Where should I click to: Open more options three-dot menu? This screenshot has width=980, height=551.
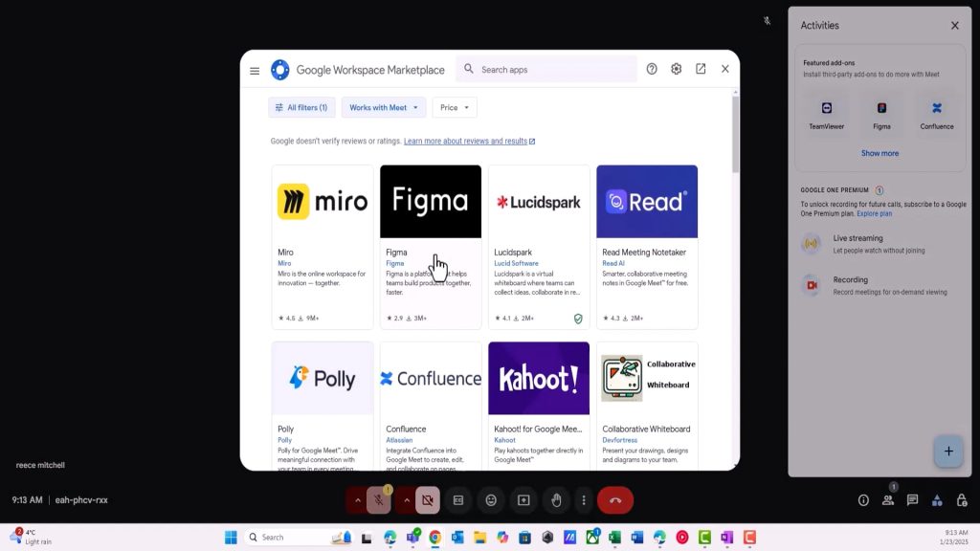584,500
